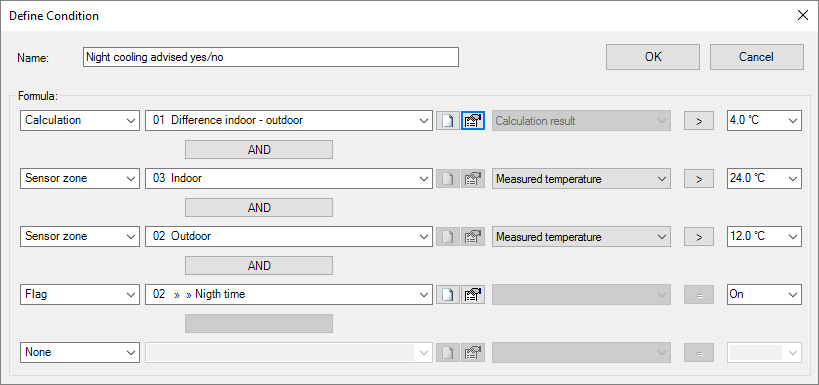The width and height of the screenshot is (819, 385).
Task: Close the Define Condition dialog
Action: click(803, 15)
